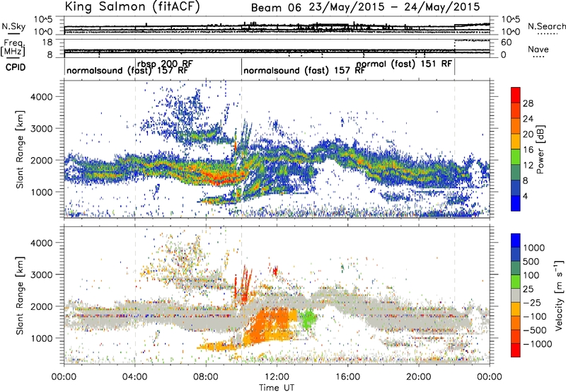Click the '20:00' time axis tick label

[419, 377]
